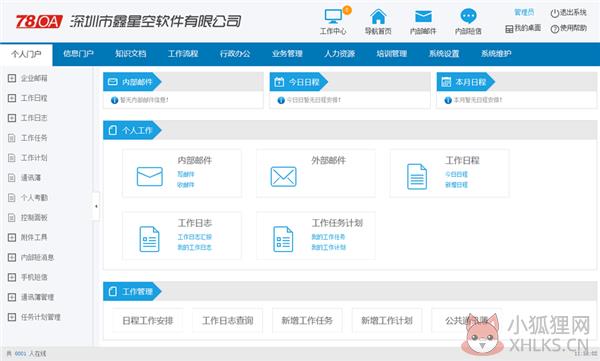Click 管理员 user name link
600x361 pixels.
pyautogui.click(x=524, y=12)
